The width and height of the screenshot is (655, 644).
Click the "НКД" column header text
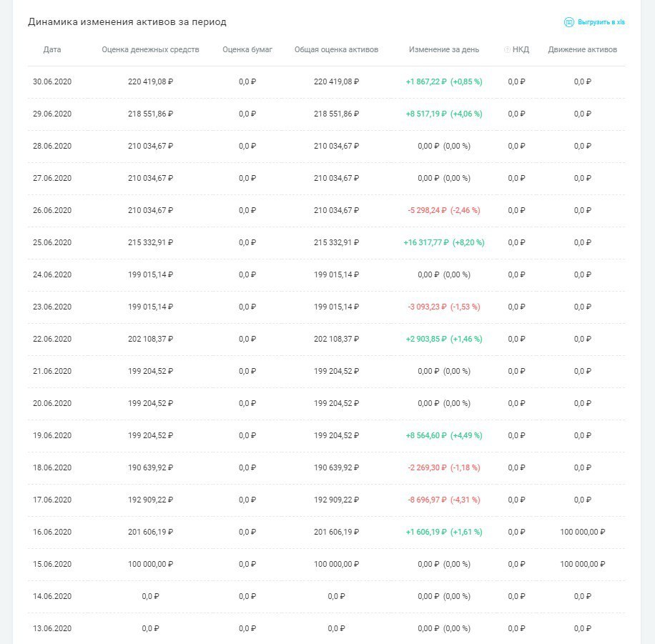pos(521,50)
